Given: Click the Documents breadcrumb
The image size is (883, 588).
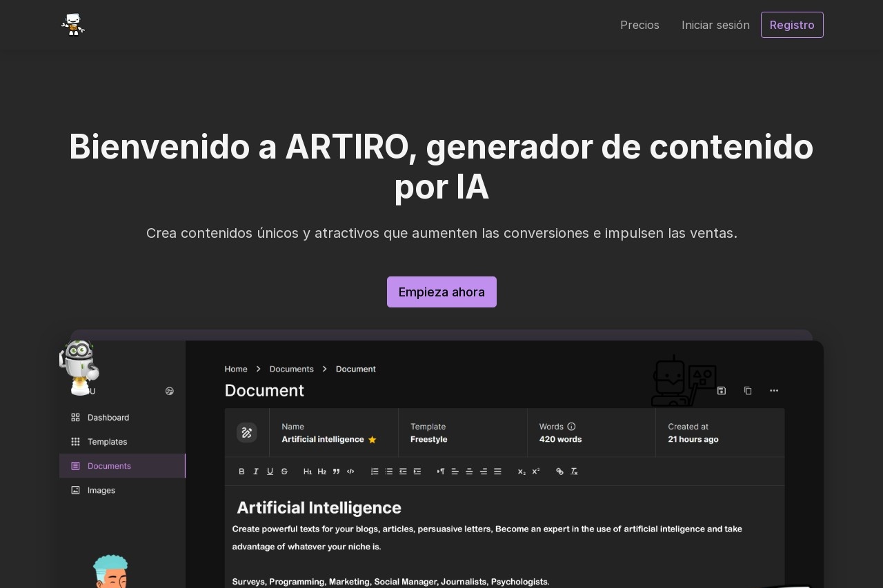Looking at the screenshot, I should tap(291, 369).
